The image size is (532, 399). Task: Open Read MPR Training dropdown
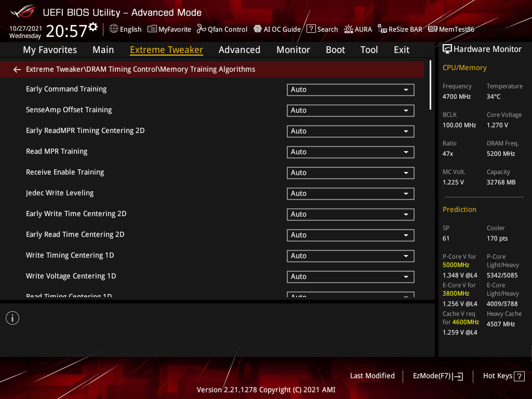(x=351, y=152)
